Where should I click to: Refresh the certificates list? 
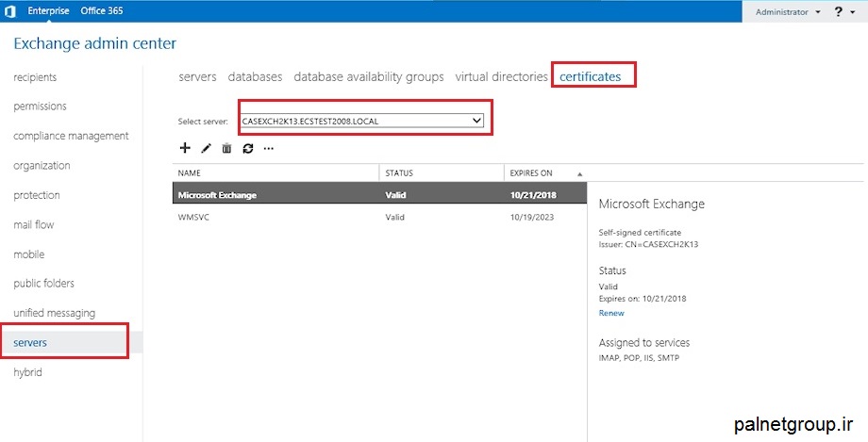248,148
